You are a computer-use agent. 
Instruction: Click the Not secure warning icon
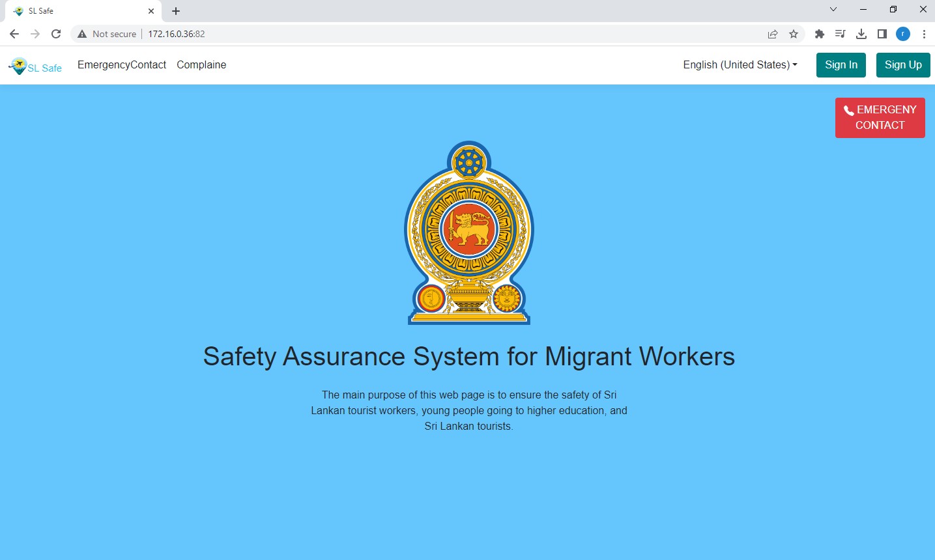point(82,34)
